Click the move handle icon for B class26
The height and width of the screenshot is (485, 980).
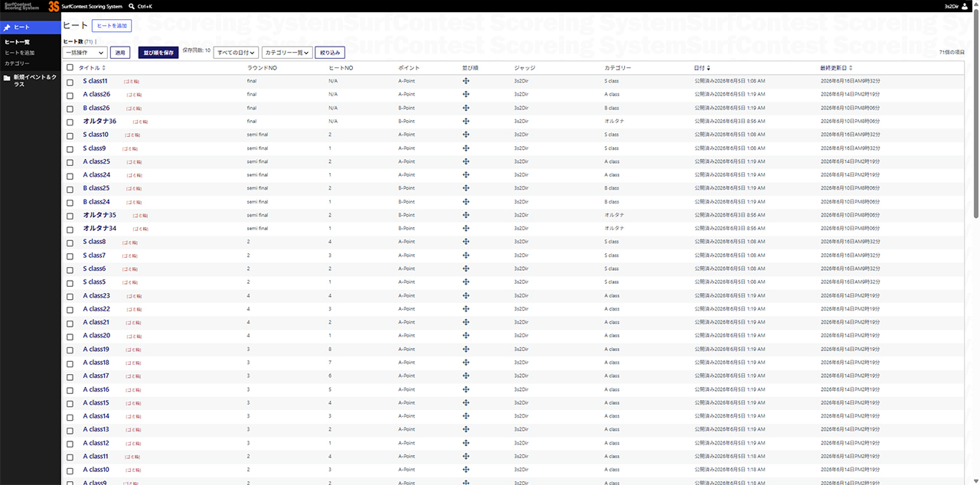point(465,108)
